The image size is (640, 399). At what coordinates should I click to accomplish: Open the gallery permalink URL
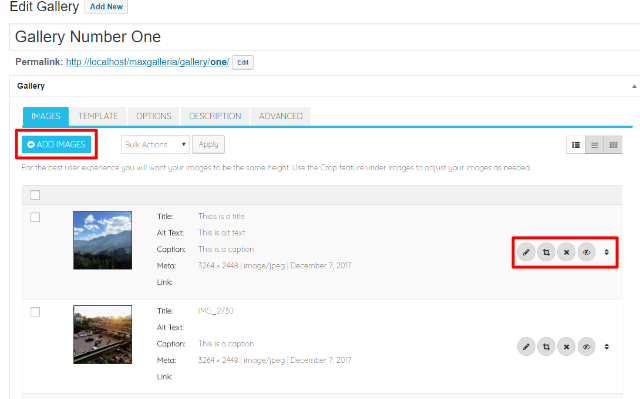148,62
